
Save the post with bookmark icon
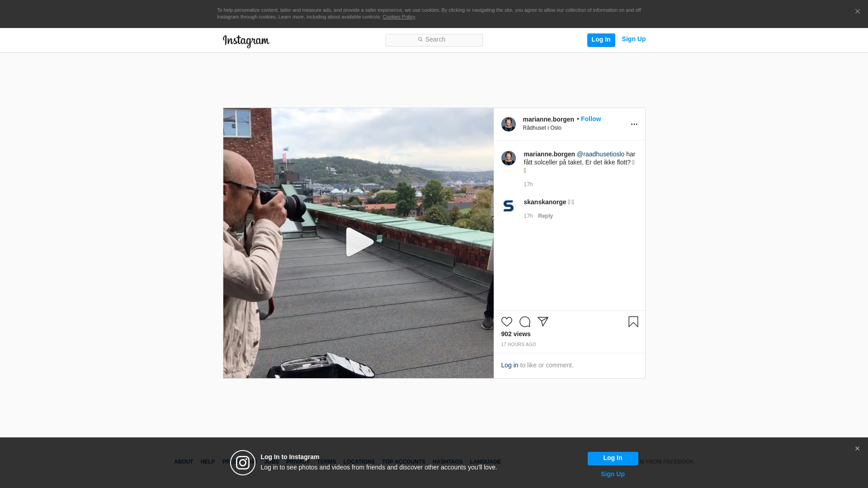633,322
